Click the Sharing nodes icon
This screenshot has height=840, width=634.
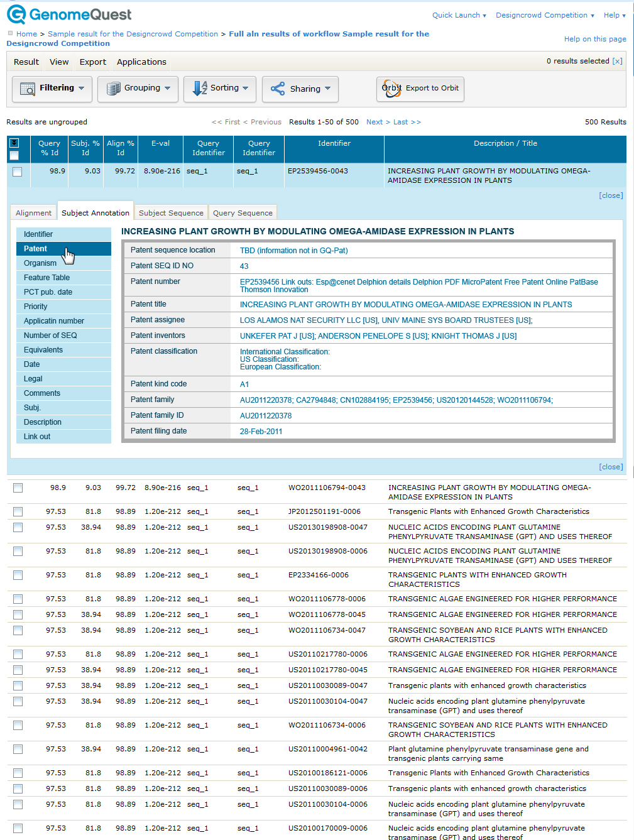pos(278,89)
